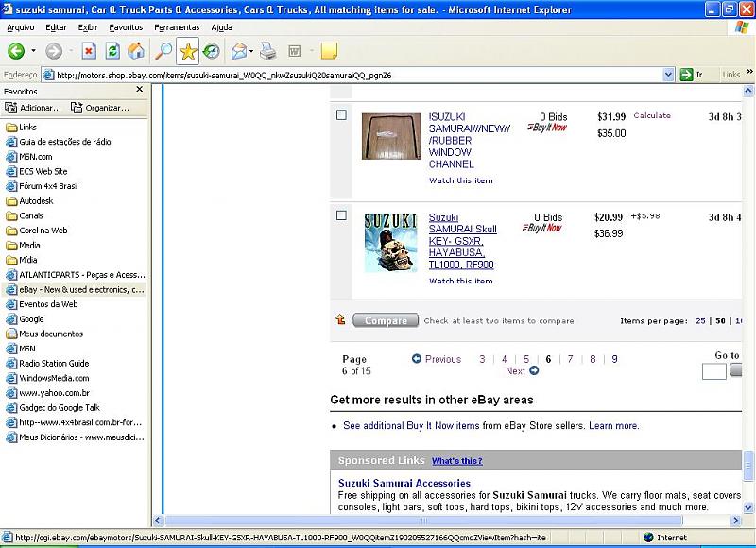Open the Editar menu

pyautogui.click(x=56, y=27)
